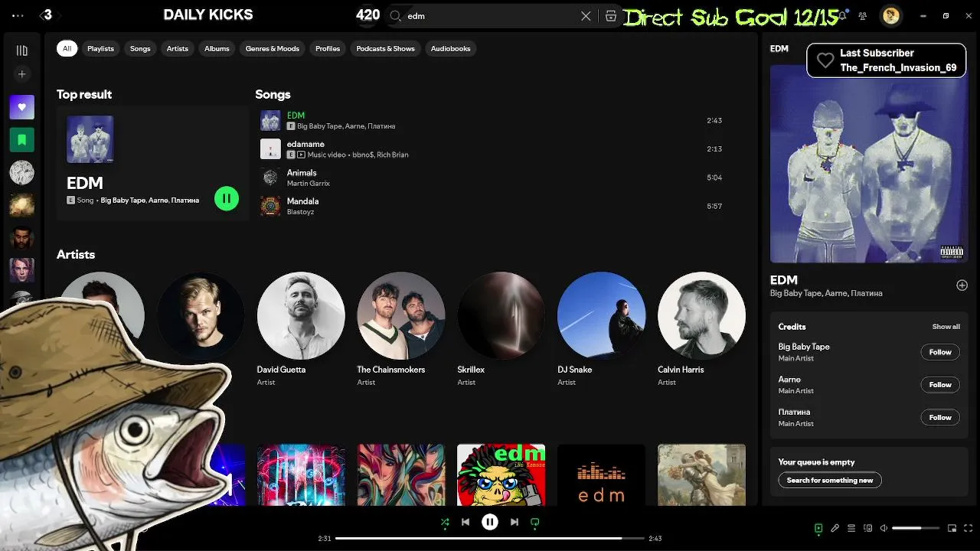Viewport: 980px width, 551px height.
Task: Skip to previous track
Action: (x=465, y=523)
